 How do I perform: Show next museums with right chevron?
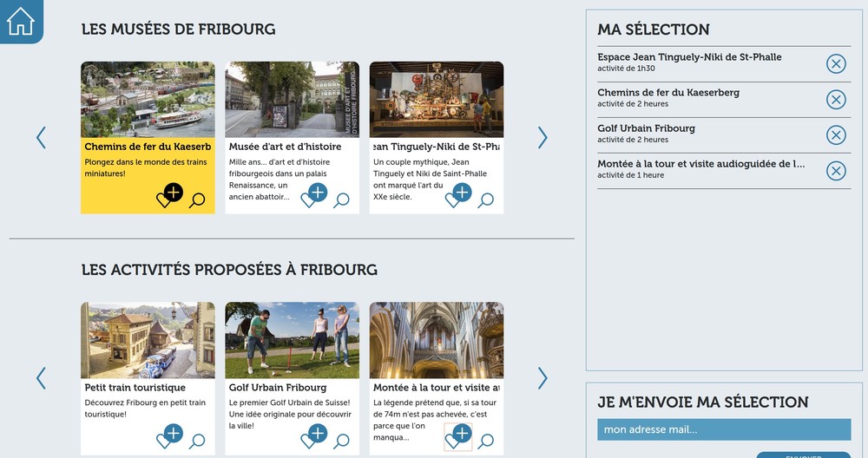click(x=542, y=137)
